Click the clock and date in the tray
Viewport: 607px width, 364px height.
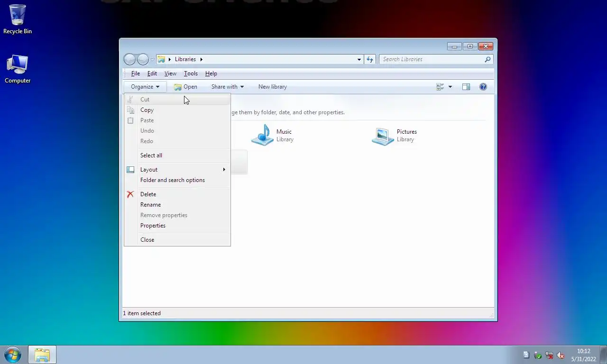pos(583,355)
